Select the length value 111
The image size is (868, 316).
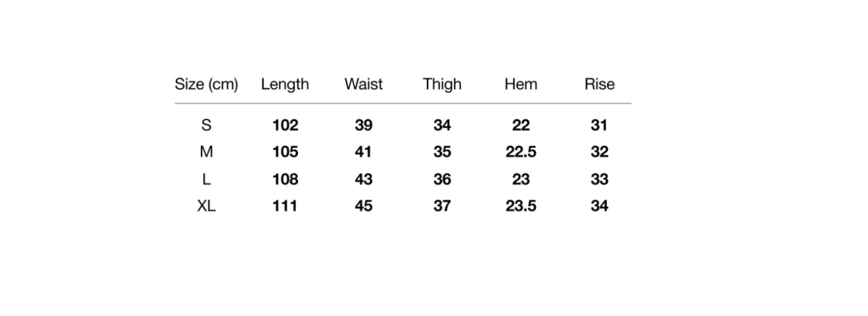click(285, 206)
